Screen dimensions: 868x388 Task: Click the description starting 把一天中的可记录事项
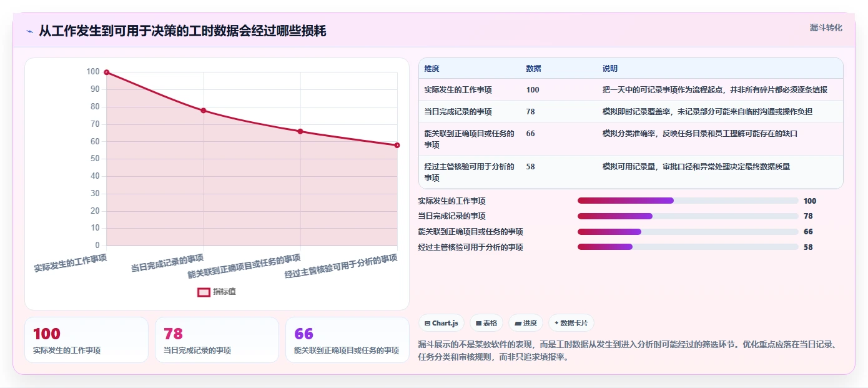[x=715, y=90]
